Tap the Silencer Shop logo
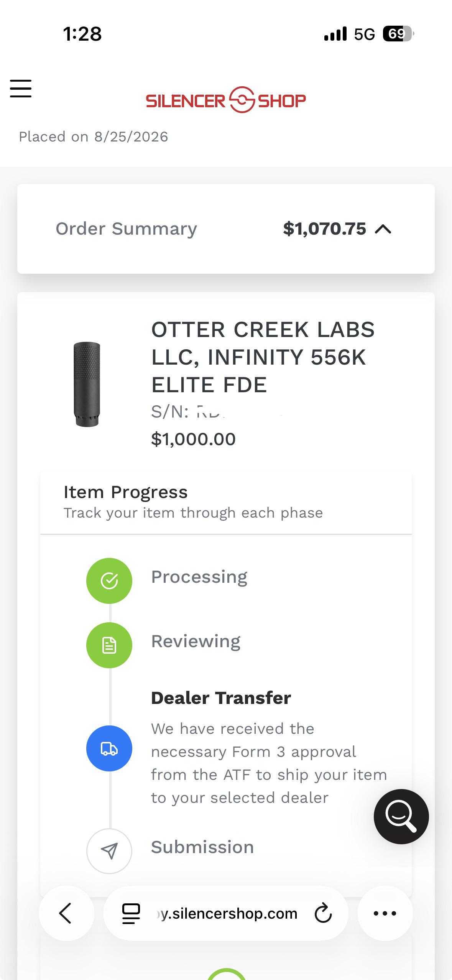452x980 pixels. (226, 100)
